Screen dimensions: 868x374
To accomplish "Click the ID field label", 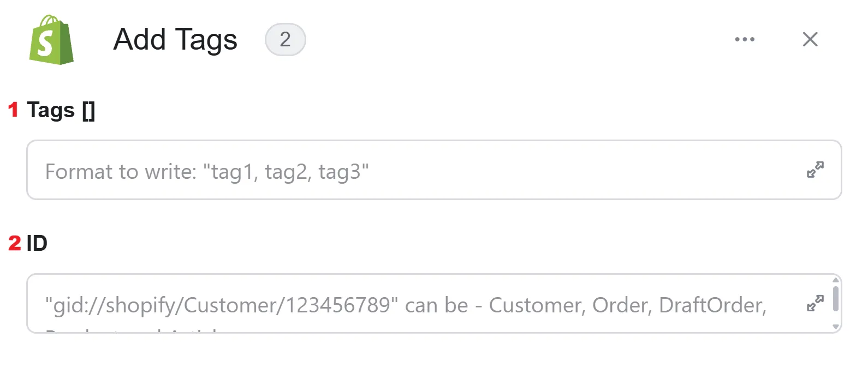I will 37,243.
